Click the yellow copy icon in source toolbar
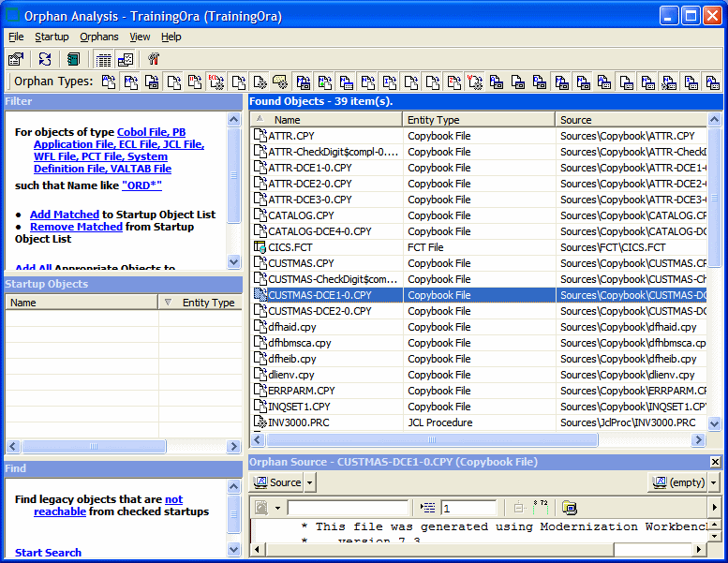728x563 pixels. [570, 508]
